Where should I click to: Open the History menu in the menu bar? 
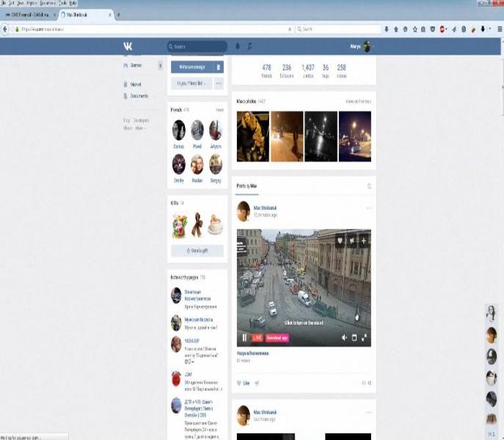(32, 3)
